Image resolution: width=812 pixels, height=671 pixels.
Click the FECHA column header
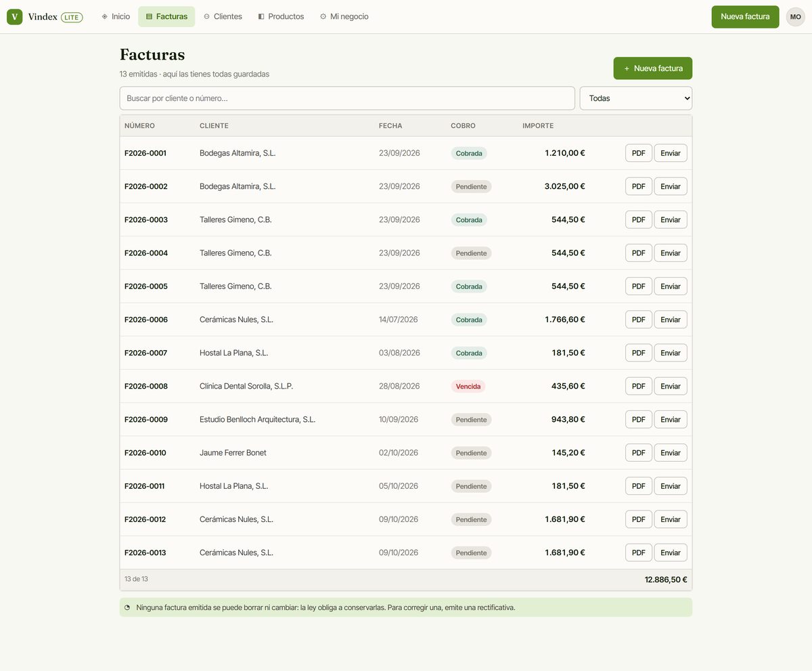click(x=390, y=126)
